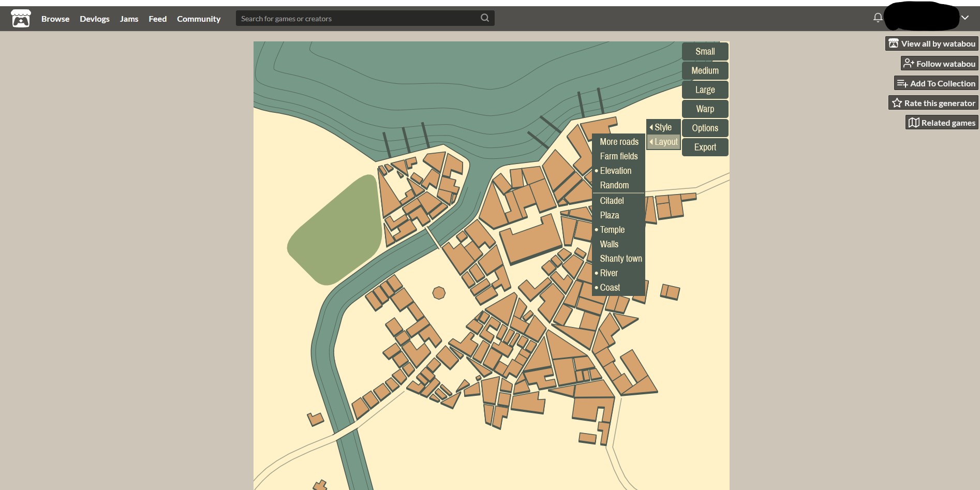Screen dimensions: 980x490
Task: Toggle Elevation in the Layout menu
Action: 615,171
